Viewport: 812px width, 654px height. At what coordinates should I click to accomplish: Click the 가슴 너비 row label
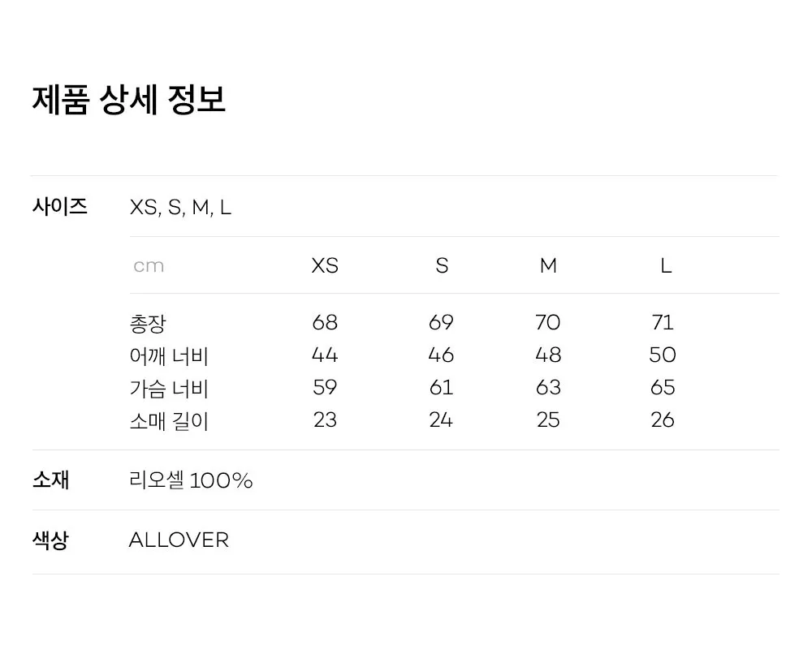pos(169,389)
